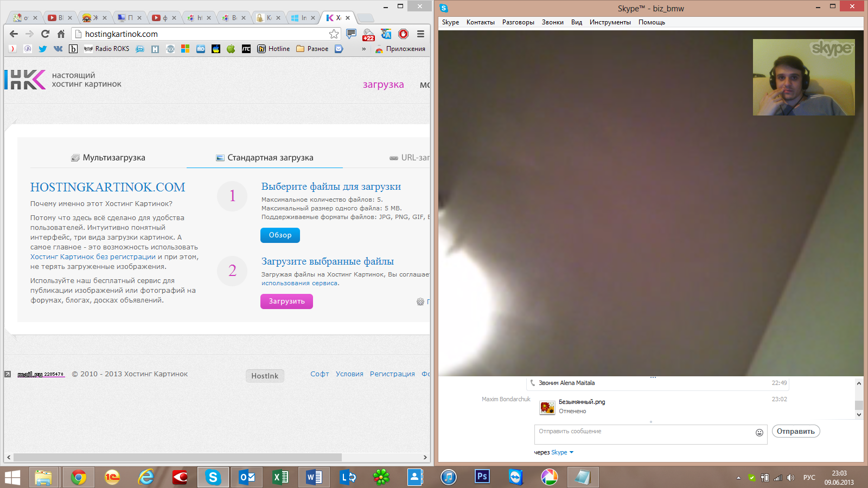Click the Безымянный.png file in Skype chat

pyautogui.click(x=582, y=402)
